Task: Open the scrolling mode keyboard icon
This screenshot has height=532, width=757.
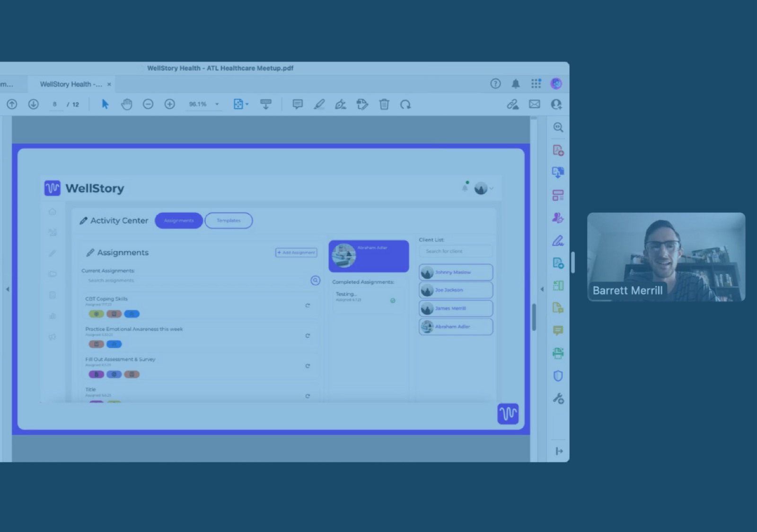Action: pyautogui.click(x=266, y=104)
